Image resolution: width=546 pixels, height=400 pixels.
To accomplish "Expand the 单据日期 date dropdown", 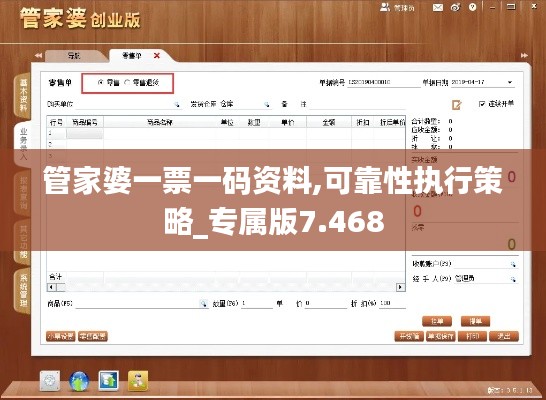I will coord(509,83).
